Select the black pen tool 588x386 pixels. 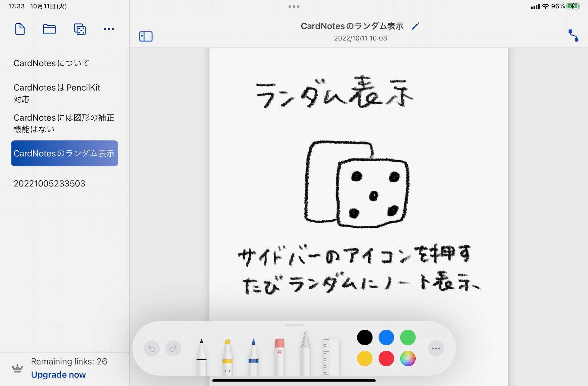(x=201, y=357)
